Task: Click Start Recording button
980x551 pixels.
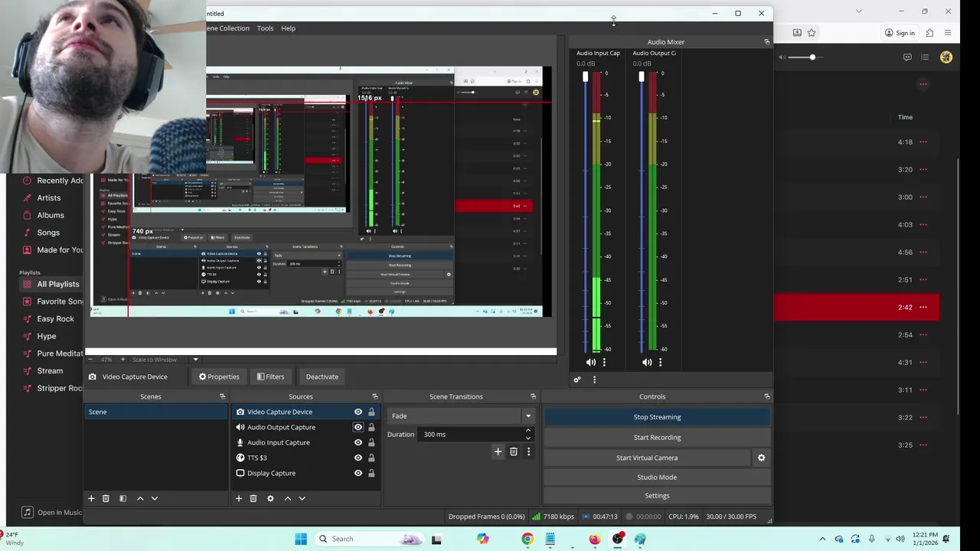Action: [x=657, y=437]
